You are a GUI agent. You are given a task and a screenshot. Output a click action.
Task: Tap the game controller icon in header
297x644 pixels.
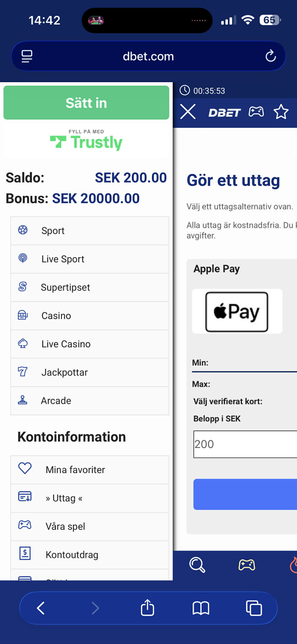tap(256, 112)
